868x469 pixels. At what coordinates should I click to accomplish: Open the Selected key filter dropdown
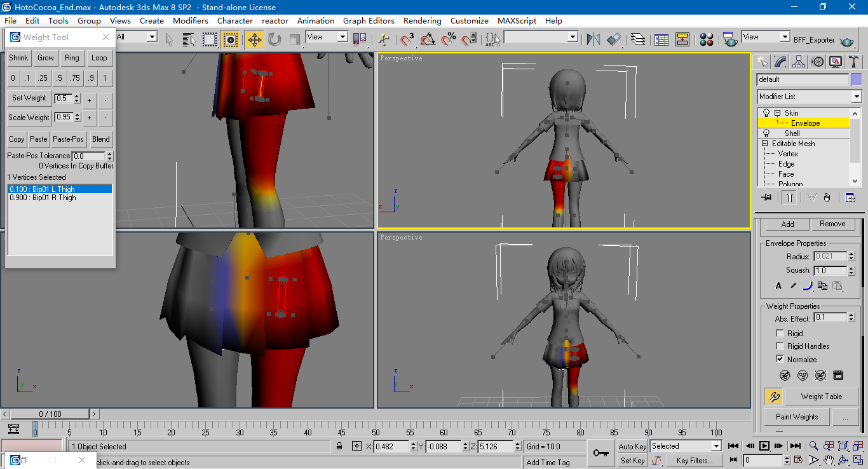716,446
